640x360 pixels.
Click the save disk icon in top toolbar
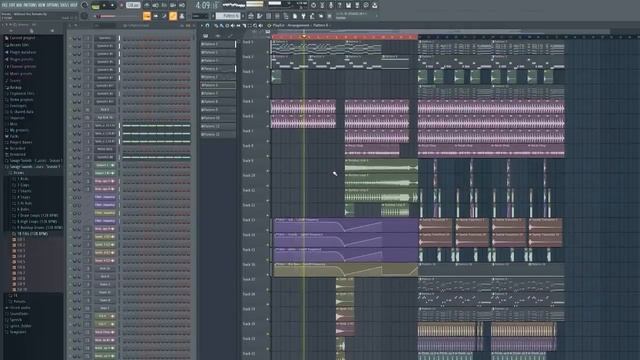click(x=348, y=5)
